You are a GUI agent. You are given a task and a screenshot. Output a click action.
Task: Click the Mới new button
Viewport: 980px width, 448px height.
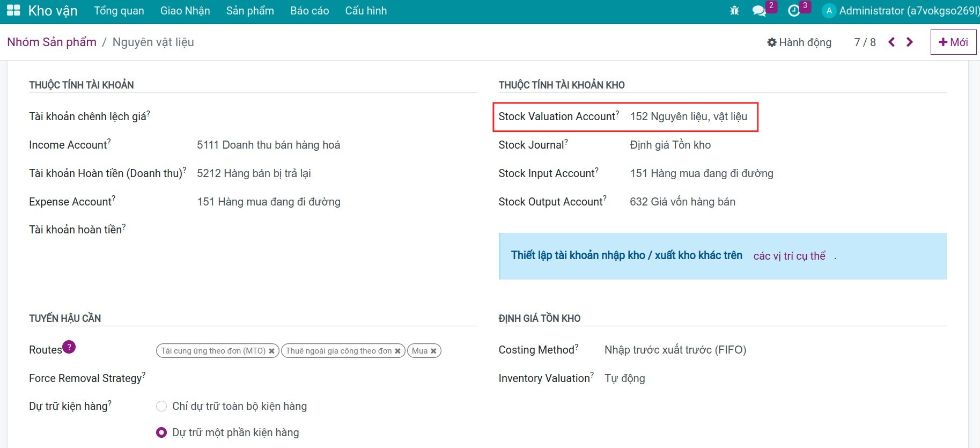point(953,42)
